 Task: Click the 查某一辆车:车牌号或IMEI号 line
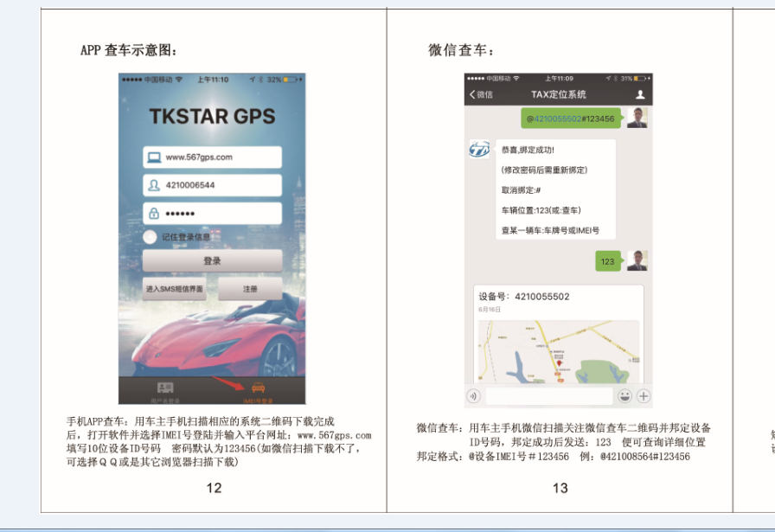550,230
